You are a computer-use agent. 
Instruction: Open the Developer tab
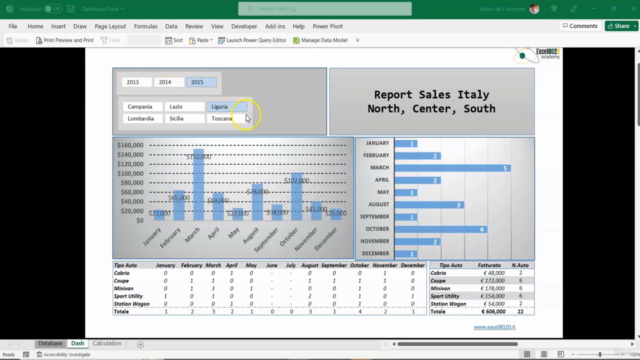tap(244, 26)
